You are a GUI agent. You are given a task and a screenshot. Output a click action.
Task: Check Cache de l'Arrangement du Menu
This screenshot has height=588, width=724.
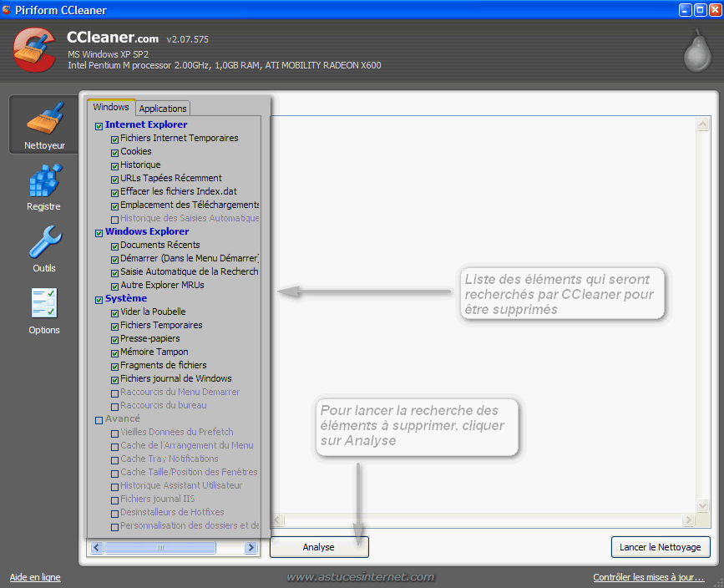click(114, 448)
